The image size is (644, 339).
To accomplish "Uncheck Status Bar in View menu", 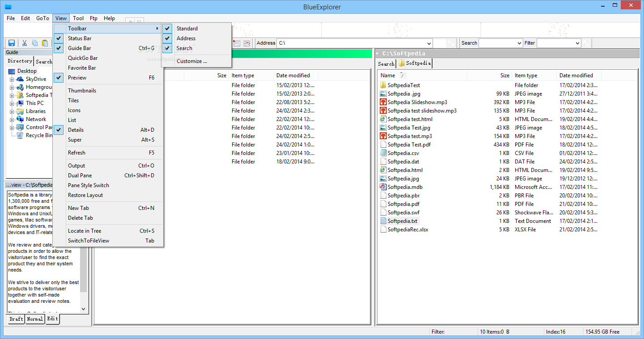I will click(108, 38).
